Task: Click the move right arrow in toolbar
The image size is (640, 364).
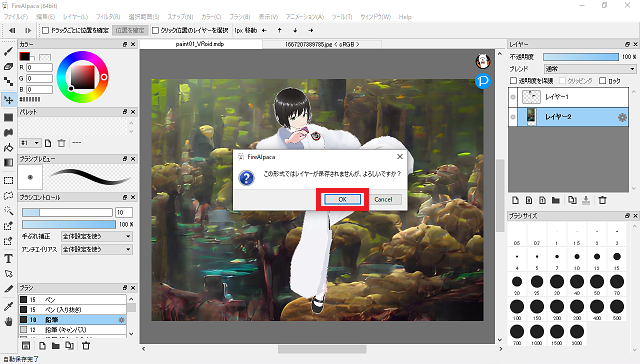Action: tap(311, 30)
